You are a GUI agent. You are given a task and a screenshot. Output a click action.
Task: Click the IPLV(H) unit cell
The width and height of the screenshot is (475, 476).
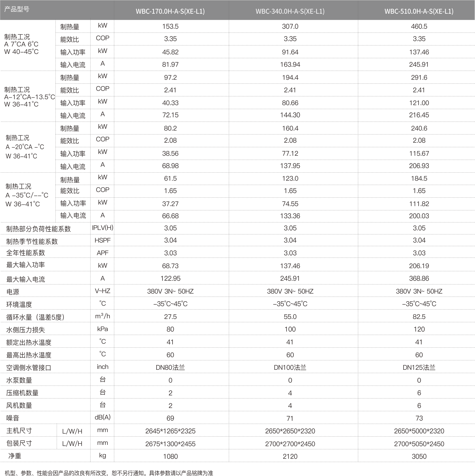[x=102, y=228]
